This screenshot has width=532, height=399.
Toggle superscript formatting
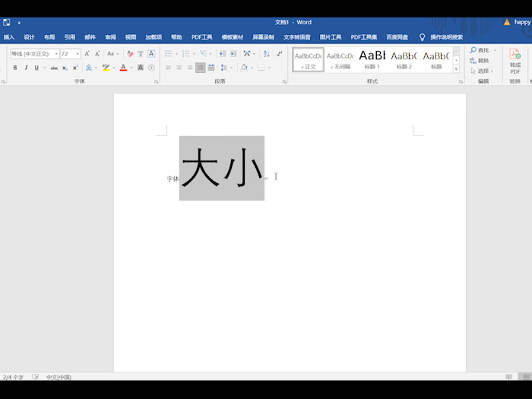[75, 68]
